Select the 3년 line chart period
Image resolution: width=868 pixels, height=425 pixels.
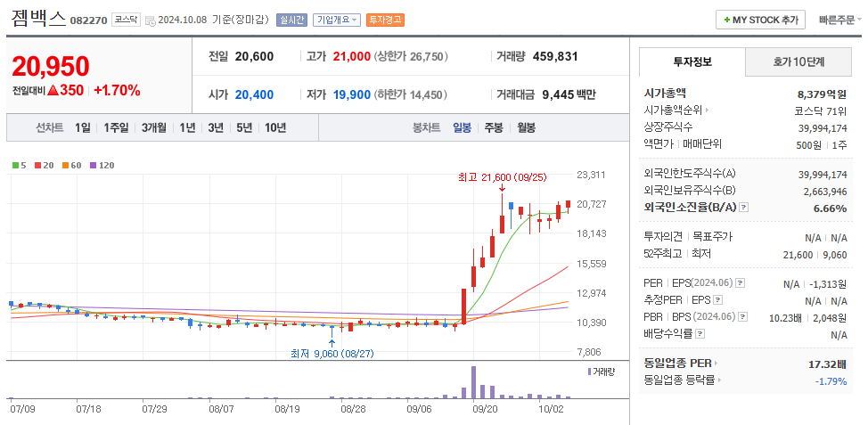(216, 127)
